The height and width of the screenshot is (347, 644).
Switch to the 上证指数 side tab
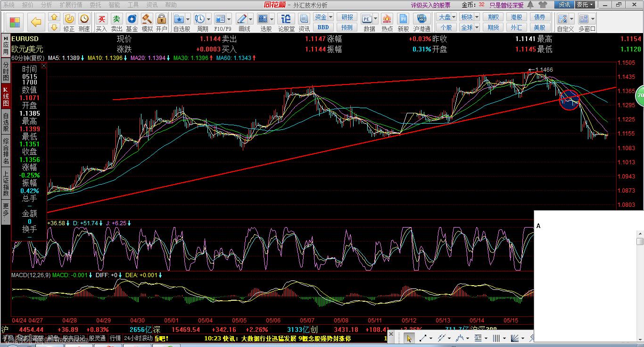[x=6, y=184]
